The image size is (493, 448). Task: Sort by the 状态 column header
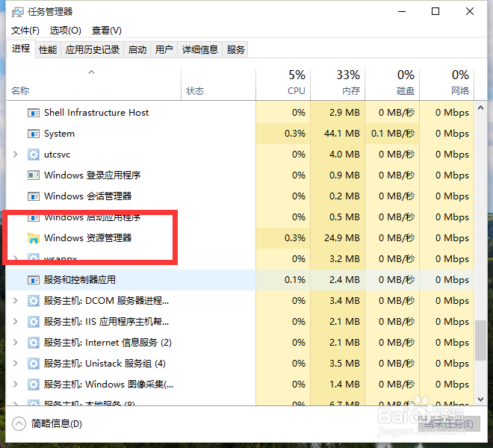tap(219, 84)
